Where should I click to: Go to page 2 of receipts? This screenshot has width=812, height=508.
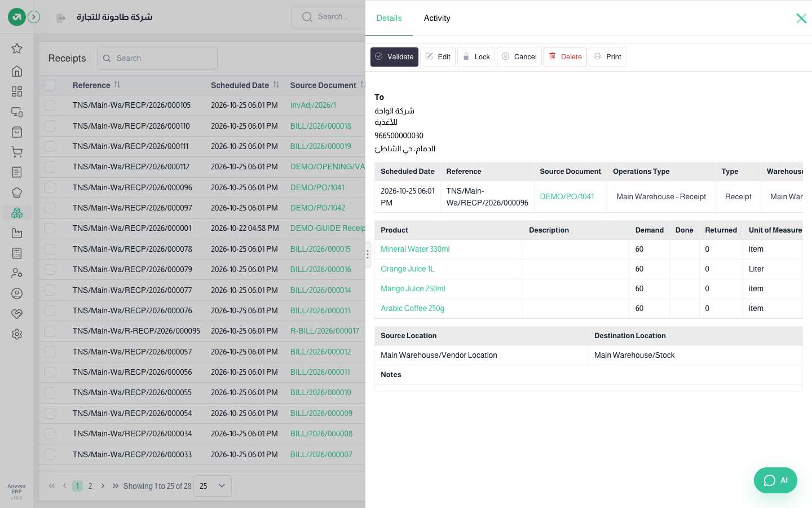(x=90, y=486)
